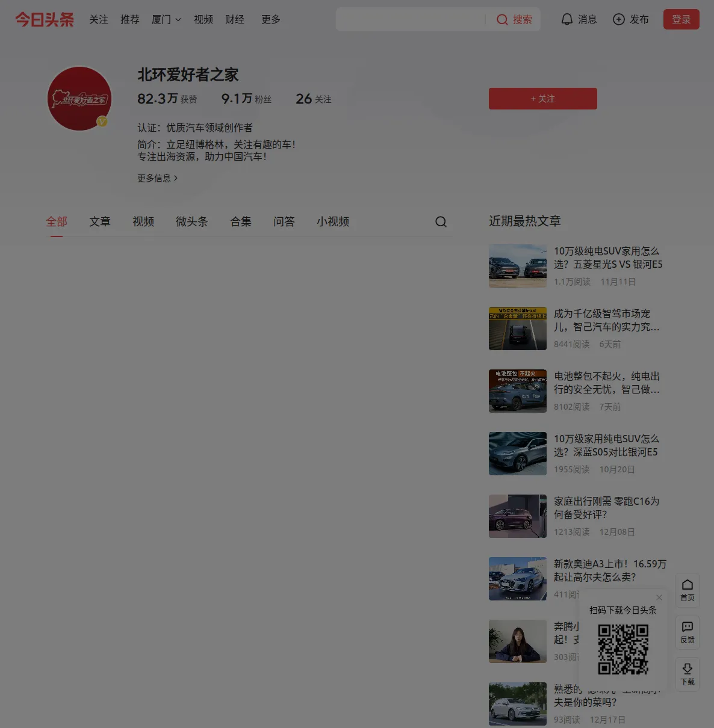Click thumbnail with woman presenter
Image resolution: width=714 pixels, height=728 pixels.
[518, 641]
